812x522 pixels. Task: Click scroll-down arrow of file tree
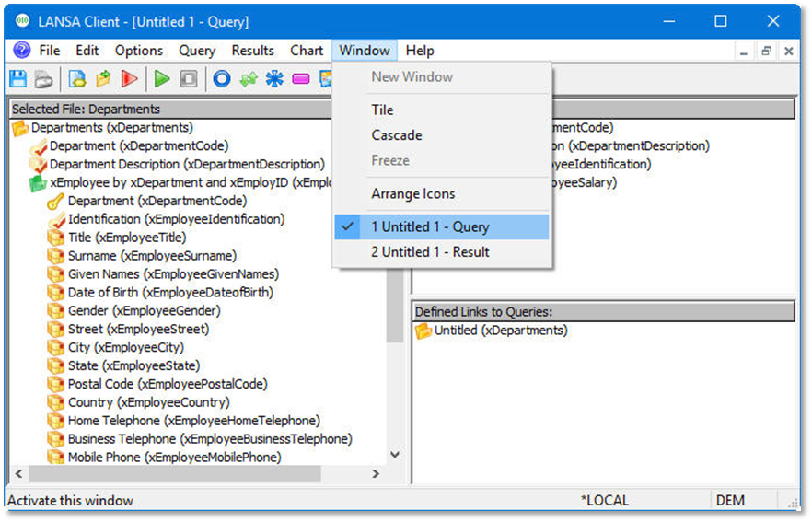395,455
